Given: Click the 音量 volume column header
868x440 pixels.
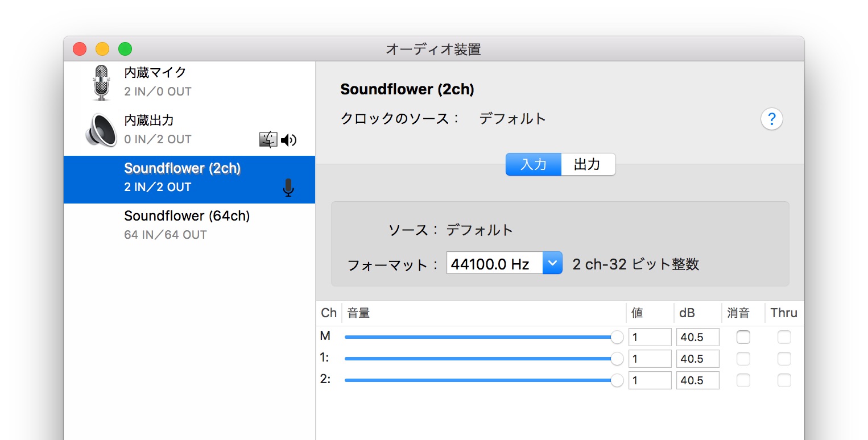Looking at the screenshot, I should coord(484,313).
